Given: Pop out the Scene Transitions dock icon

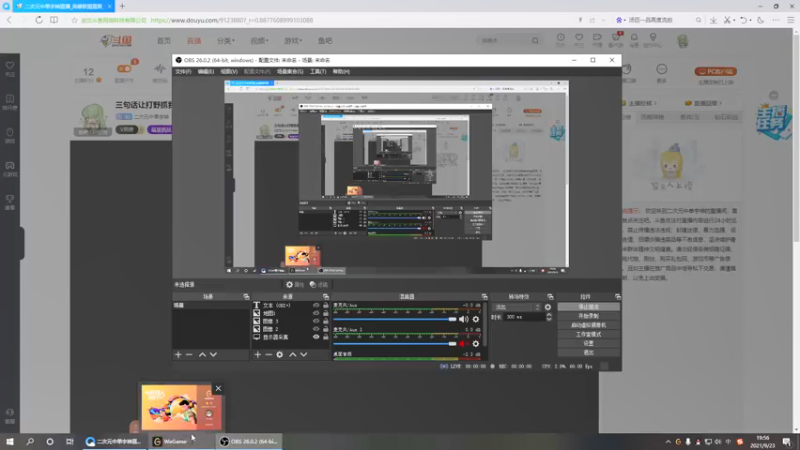Looking at the screenshot, I should coord(550,296).
